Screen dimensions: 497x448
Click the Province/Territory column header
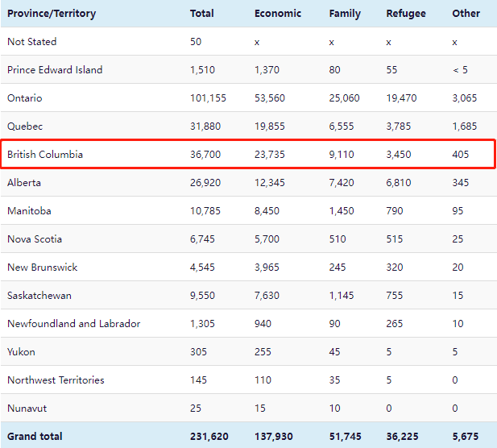click(52, 13)
